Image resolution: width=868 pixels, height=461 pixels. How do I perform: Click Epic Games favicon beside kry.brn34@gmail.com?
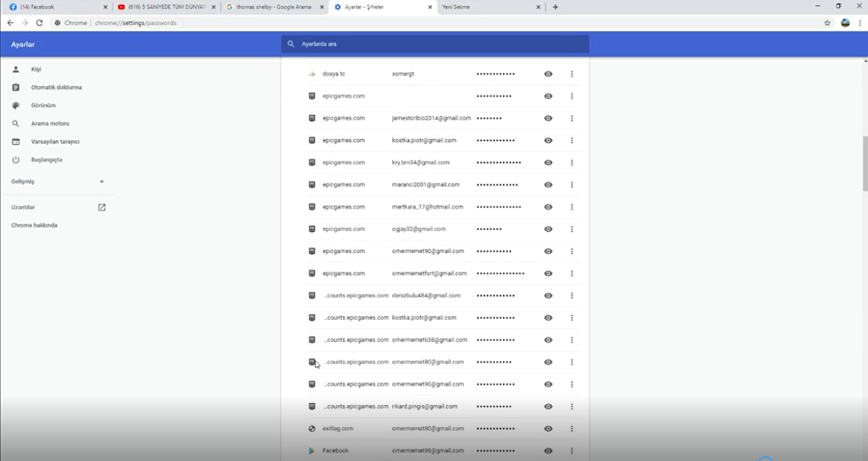click(x=312, y=163)
